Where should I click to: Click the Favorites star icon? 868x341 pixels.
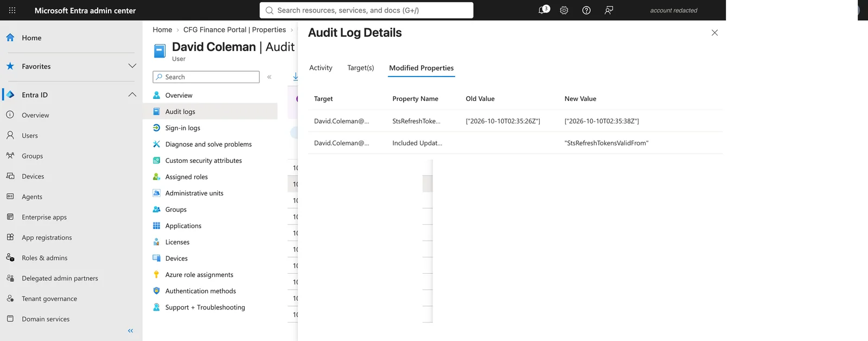tap(10, 66)
